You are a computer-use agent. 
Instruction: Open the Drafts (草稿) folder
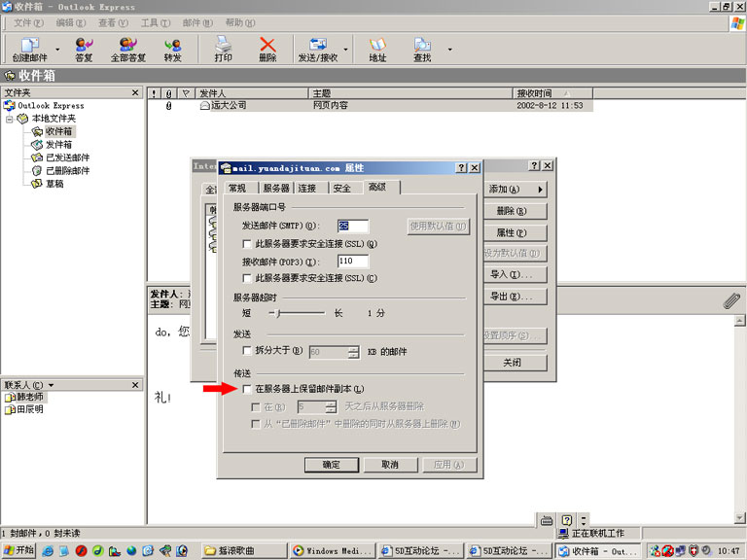click(x=54, y=184)
